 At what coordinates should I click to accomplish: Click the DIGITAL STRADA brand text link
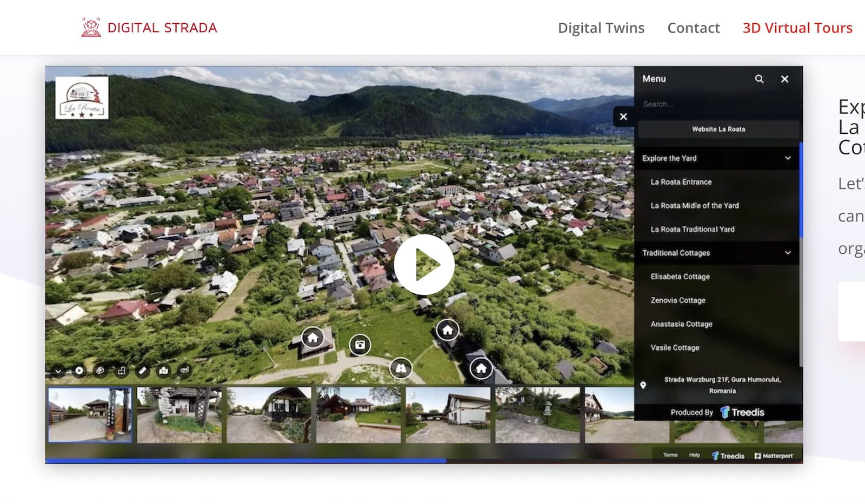162,28
